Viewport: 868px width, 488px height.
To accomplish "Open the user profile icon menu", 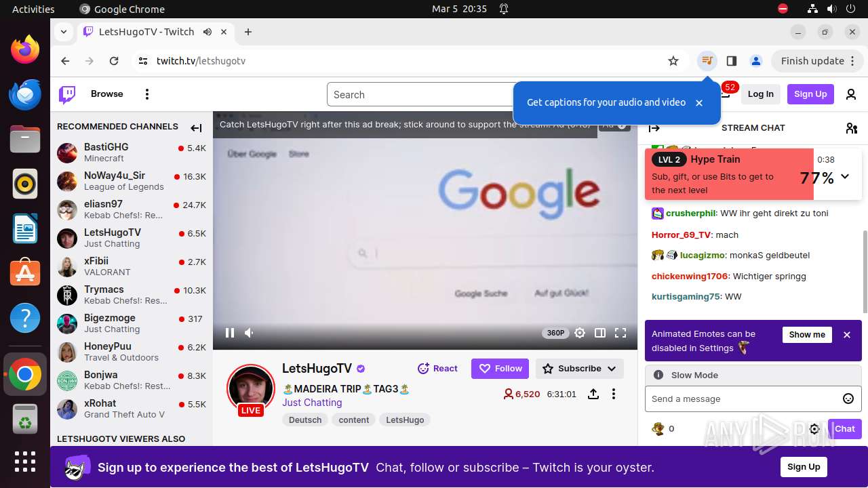I will click(851, 94).
